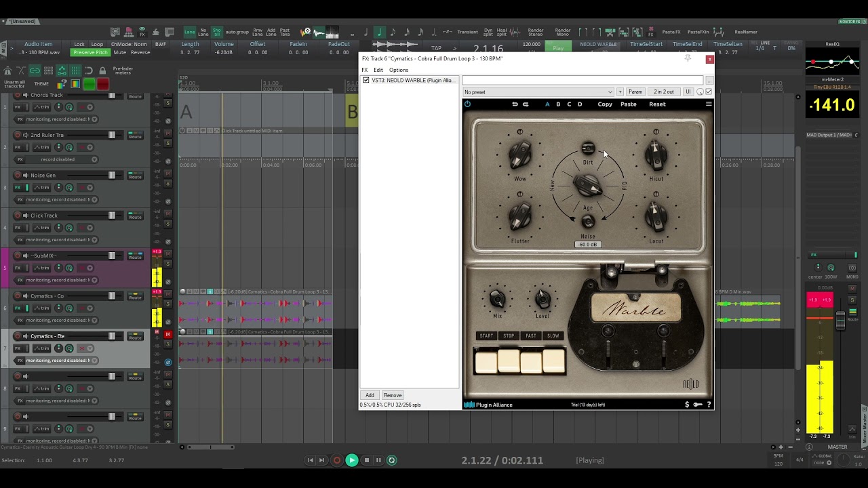Click the Add FX button
The image size is (868, 488).
pyautogui.click(x=370, y=395)
